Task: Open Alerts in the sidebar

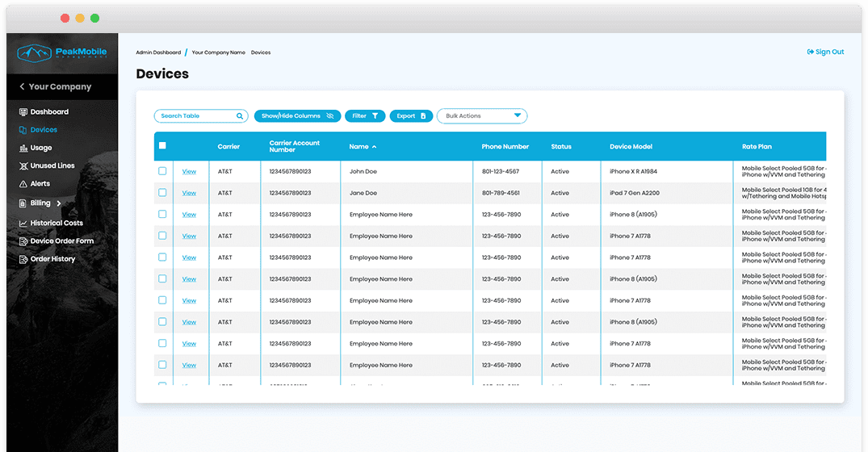Action: [x=40, y=184]
